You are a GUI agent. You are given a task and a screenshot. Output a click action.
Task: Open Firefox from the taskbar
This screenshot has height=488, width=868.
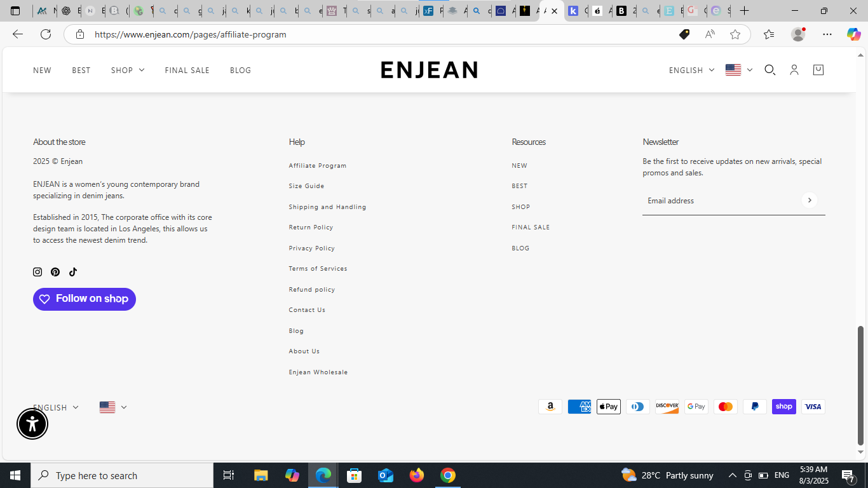click(x=417, y=475)
